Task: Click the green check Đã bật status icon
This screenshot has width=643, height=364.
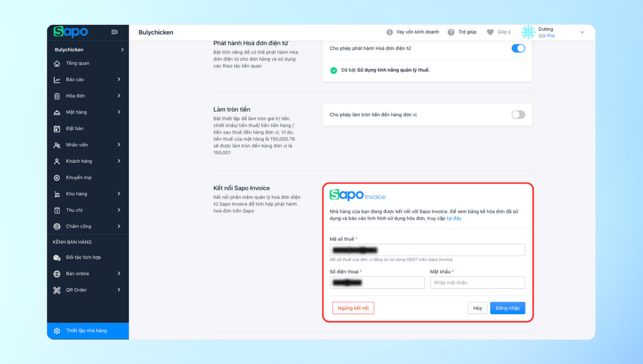Action: click(x=333, y=70)
